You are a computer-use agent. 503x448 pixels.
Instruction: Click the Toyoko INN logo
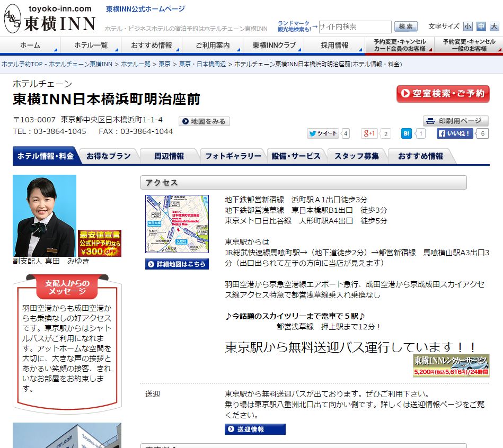pos(50,19)
